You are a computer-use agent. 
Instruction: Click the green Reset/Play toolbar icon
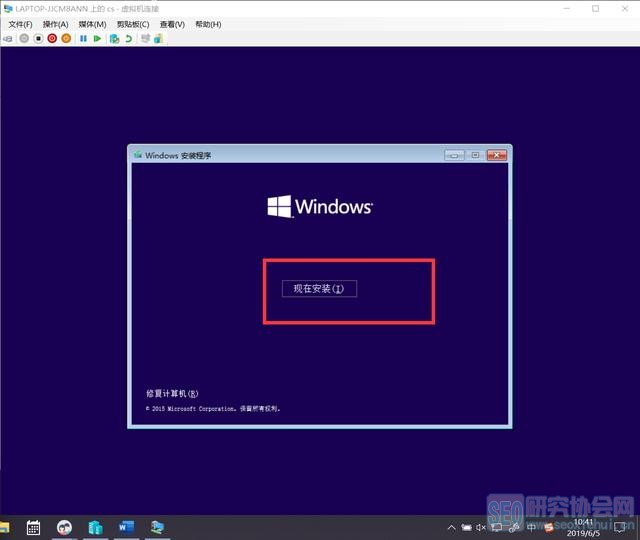97,38
